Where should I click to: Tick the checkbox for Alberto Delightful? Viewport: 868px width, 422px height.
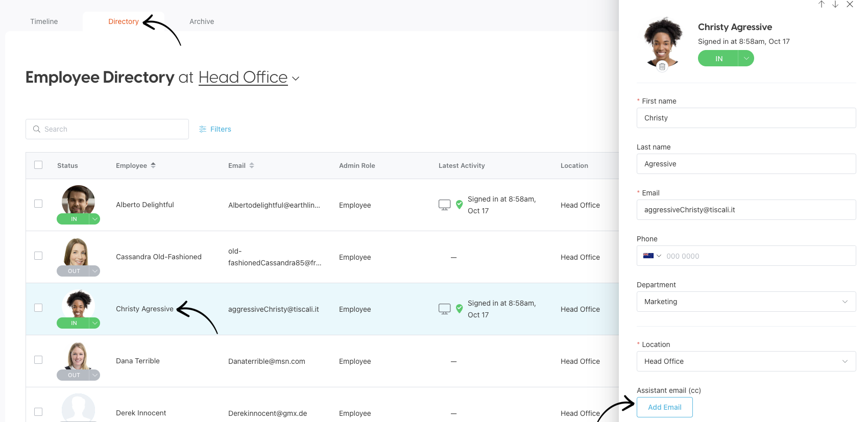click(x=38, y=204)
